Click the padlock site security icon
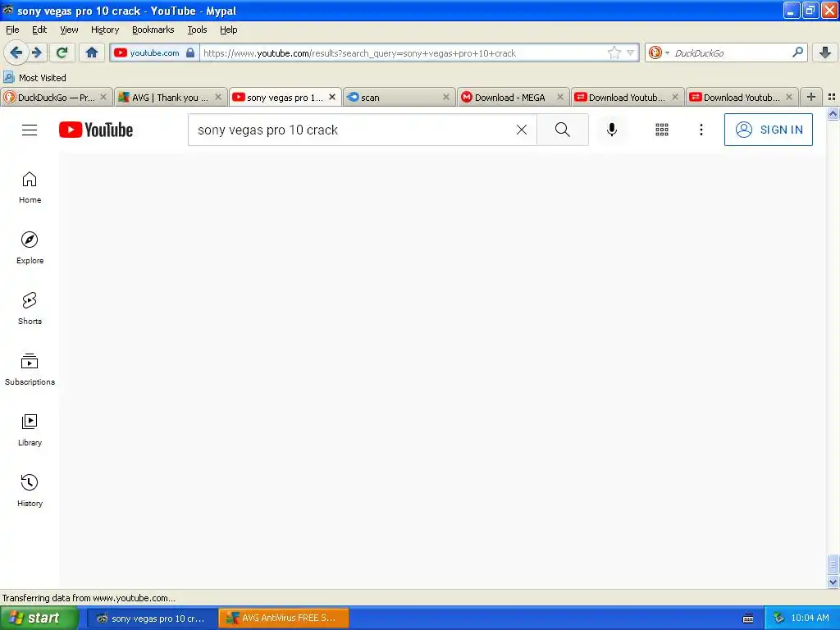 (190, 52)
